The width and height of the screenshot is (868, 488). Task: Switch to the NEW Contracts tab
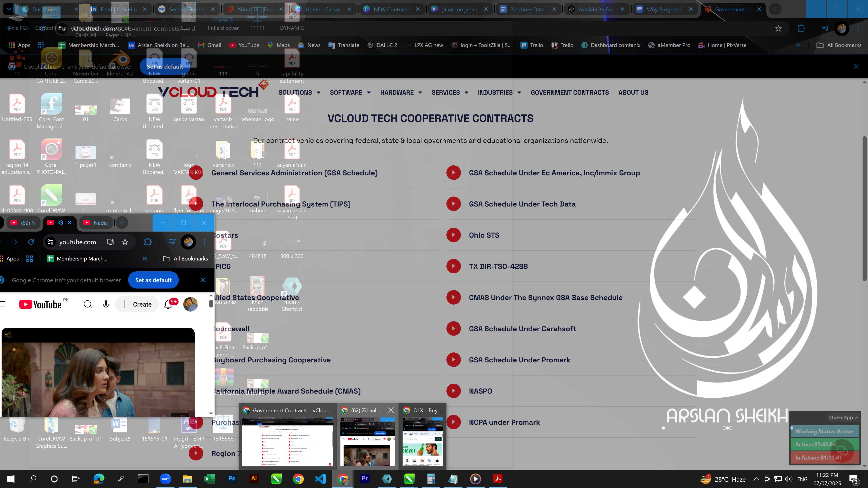[392, 9]
